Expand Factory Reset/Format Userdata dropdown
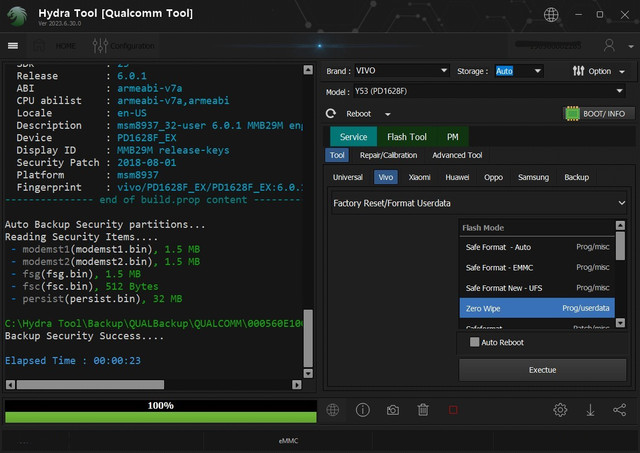 coord(479,203)
